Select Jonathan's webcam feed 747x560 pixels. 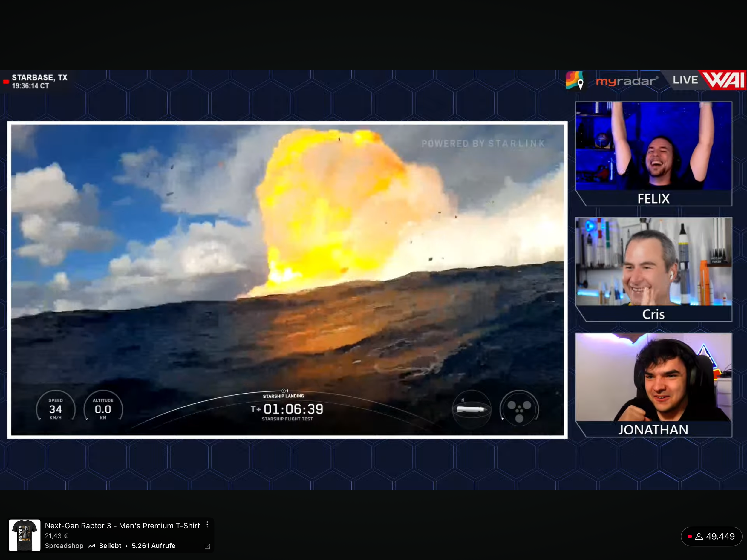coord(653,377)
